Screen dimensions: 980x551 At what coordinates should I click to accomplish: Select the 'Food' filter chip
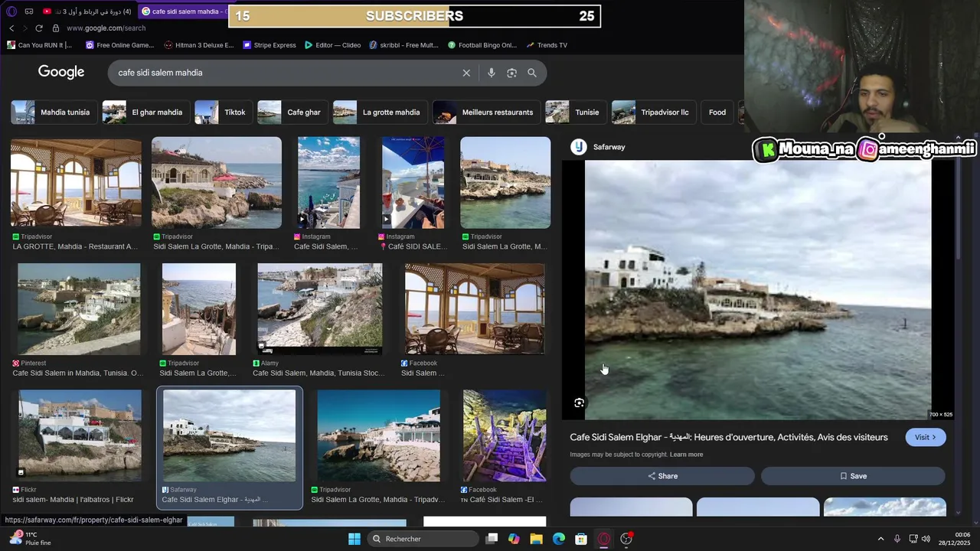717,112
